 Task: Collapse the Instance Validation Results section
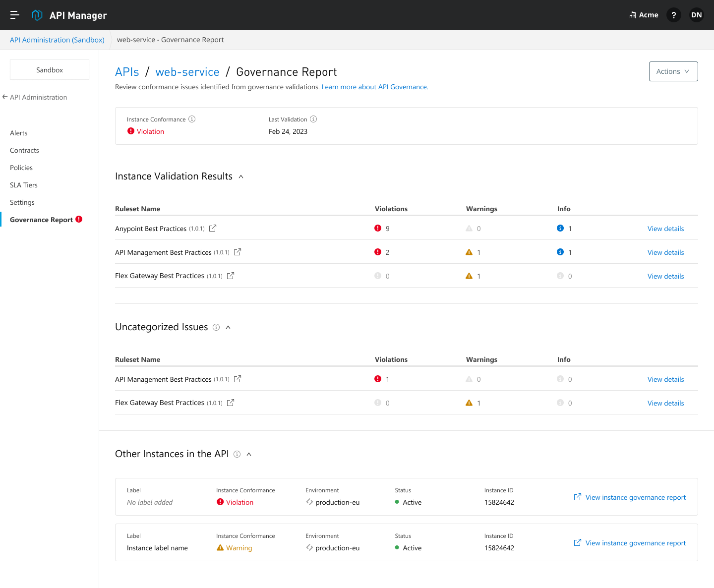pos(241,176)
